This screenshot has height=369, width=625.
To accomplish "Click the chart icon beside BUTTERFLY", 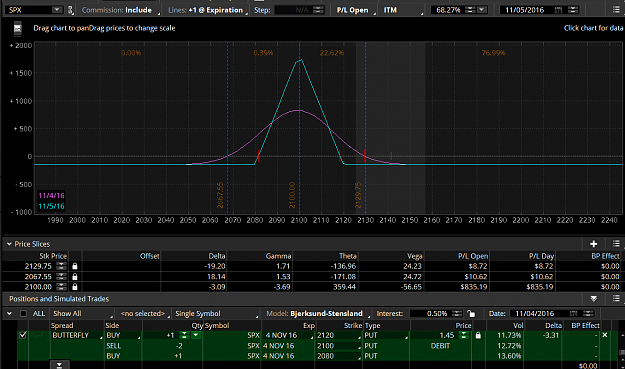I will (39, 336).
